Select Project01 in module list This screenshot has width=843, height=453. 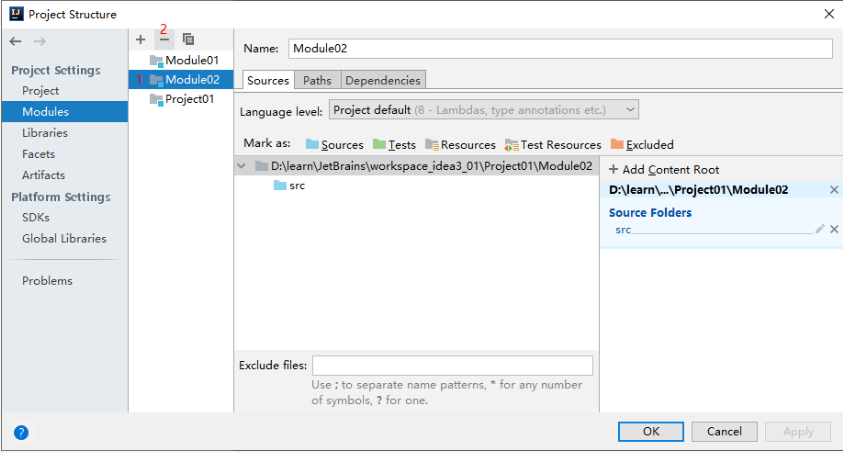[182, 99]
